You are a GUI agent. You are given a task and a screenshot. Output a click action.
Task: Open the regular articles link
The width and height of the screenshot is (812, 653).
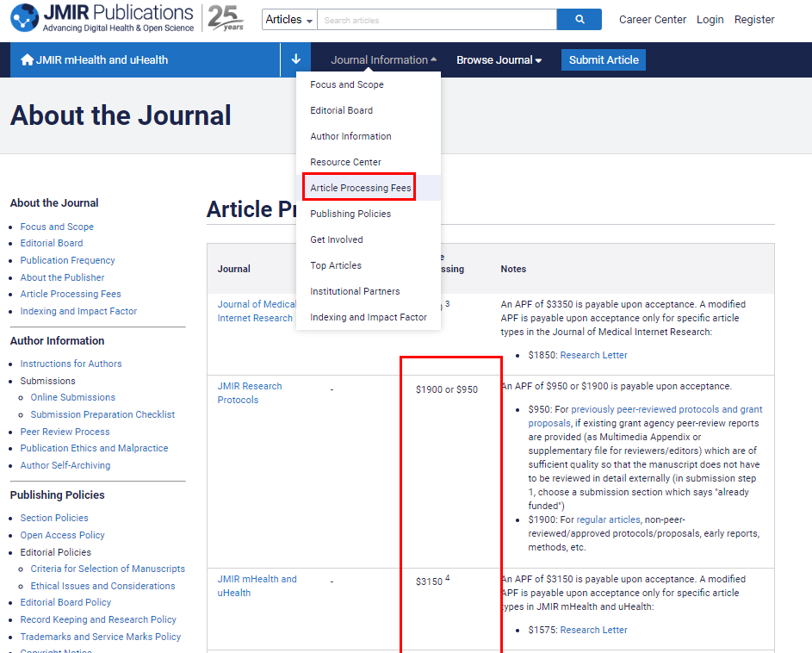pyautogui.click(x=609, y=519)
